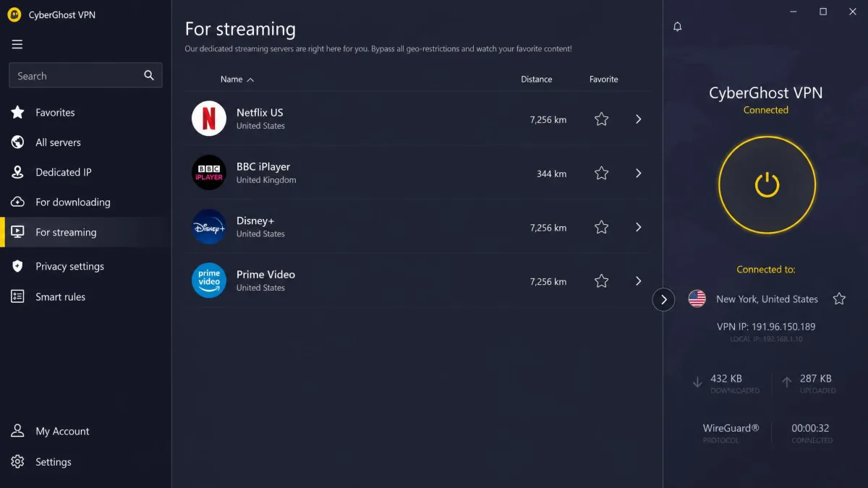Click into the Search field

tap(85, 75)
